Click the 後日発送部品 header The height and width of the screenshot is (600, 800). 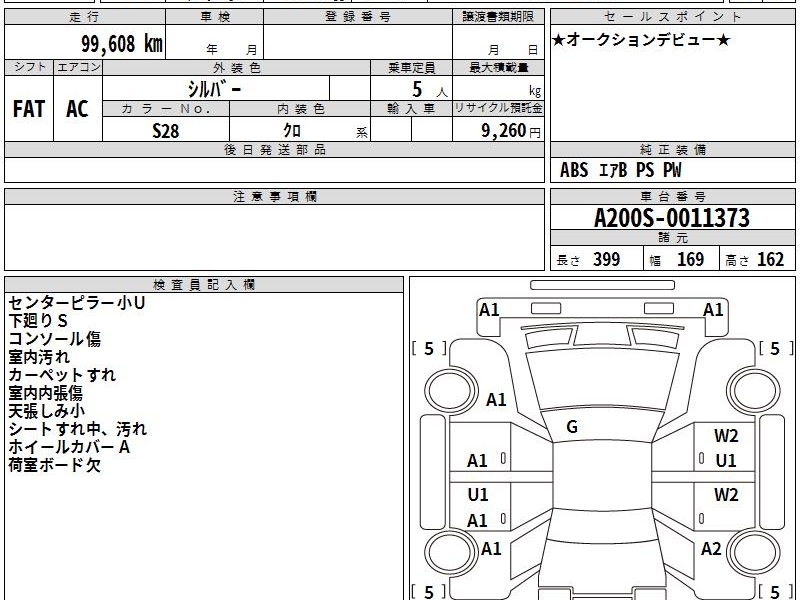pos(274,150)
